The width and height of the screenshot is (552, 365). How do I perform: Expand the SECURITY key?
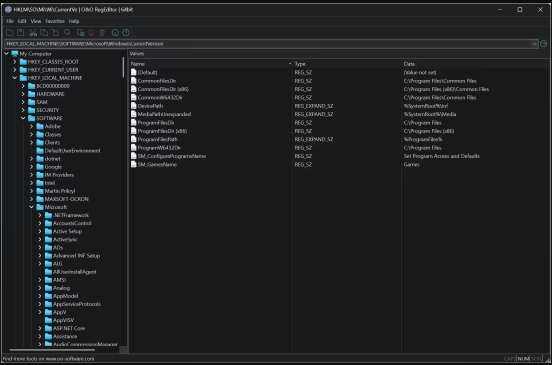[23, 110]
